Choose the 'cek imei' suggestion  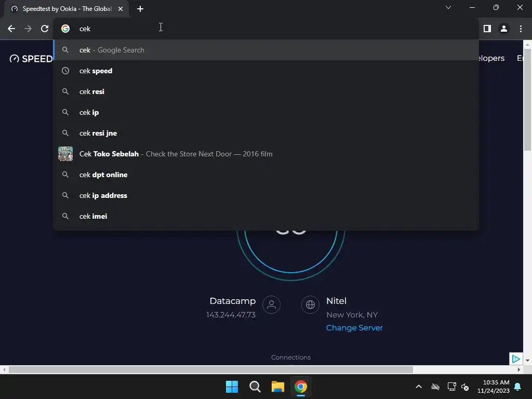267,216
